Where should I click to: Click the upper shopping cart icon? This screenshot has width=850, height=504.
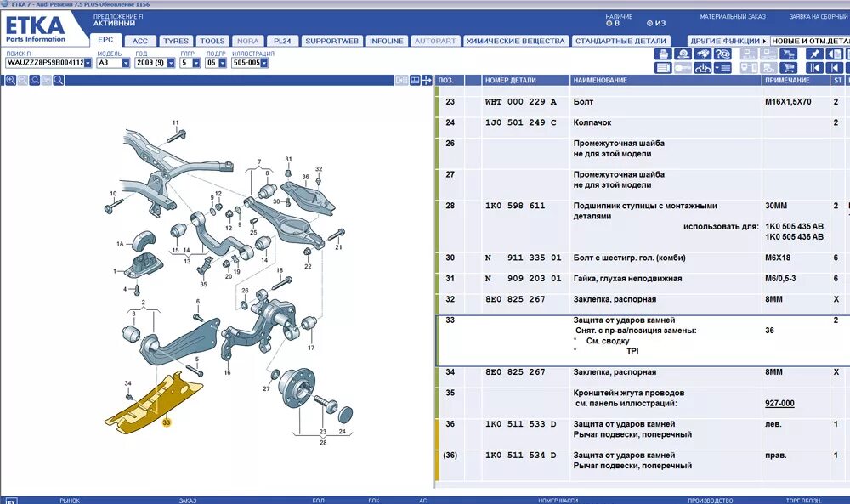tap(788, 54)
